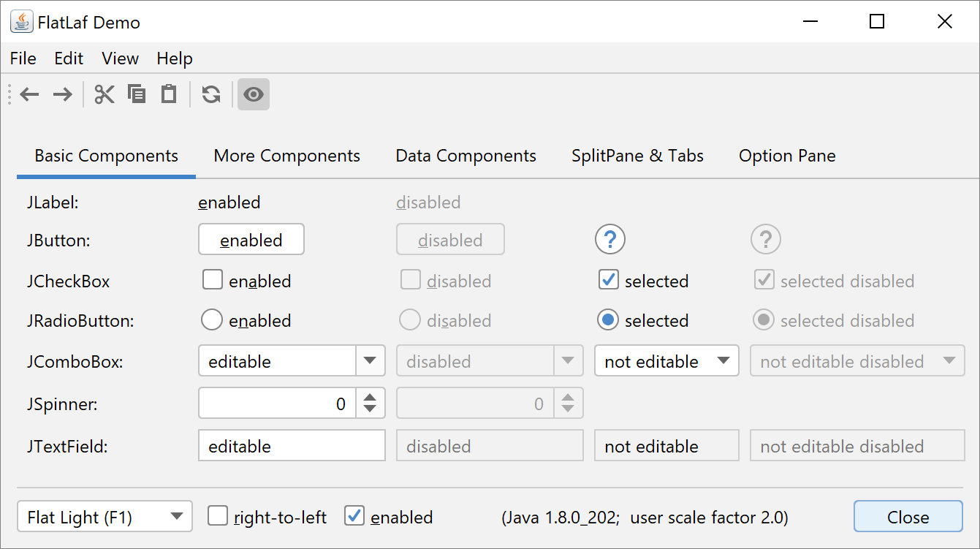Image resolution: width=980 pixels, height=549 pixels.
Task: Click the Copy icon in toolbar
Action: click(137, 94)
